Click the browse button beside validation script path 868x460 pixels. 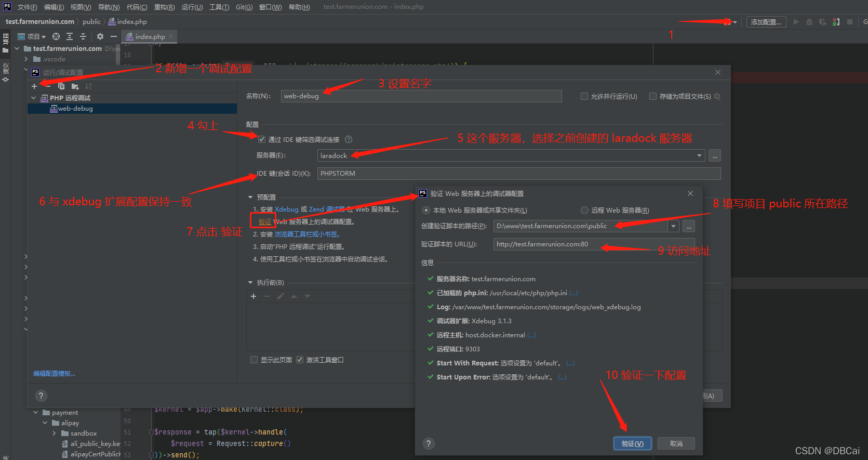coord(689,226)
